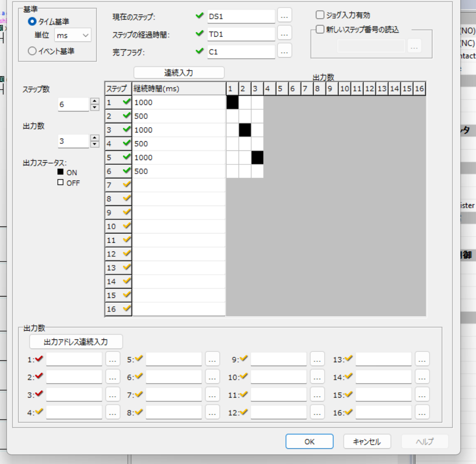The width and height of the screenshot is (476, 464).
Task: Click step 4 duration cell 500
Action: 179,143
